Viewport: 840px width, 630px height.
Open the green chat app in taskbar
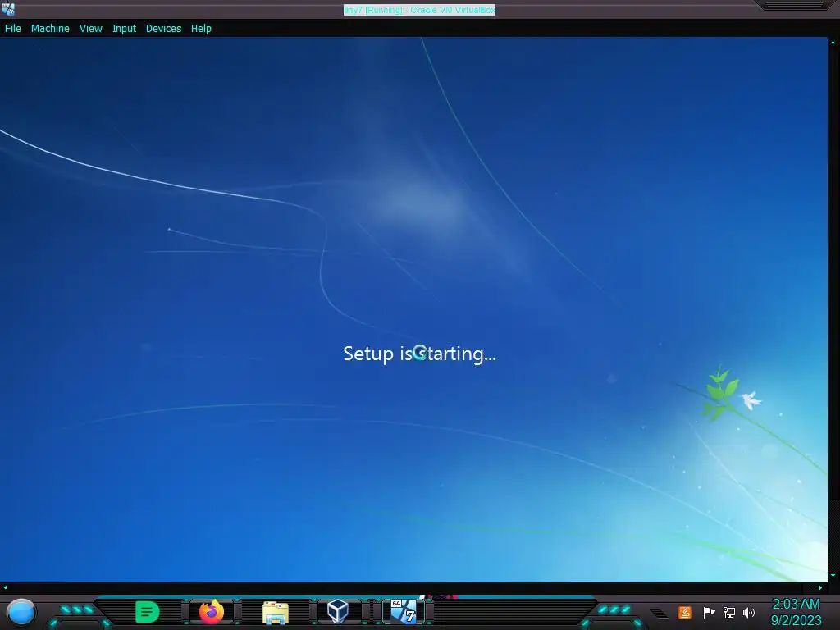tap(148, 612)
